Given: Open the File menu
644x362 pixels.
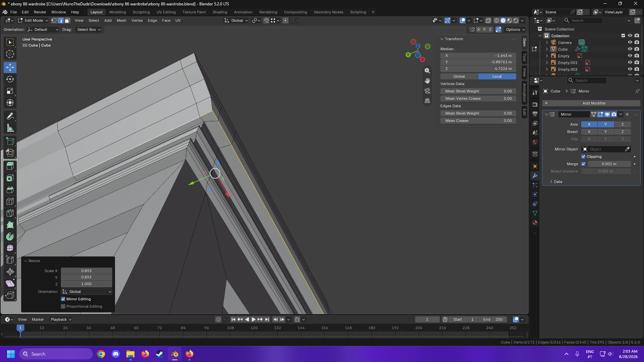Looking at the screenshot, I should pos(13,12).
